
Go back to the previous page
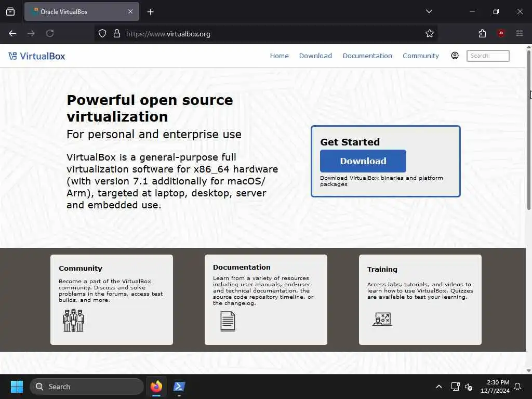click(12, 33)
